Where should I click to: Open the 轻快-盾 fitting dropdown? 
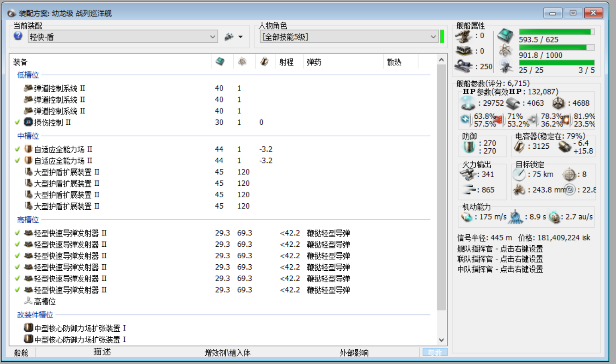pyautogui.click(x=123, y=37)
